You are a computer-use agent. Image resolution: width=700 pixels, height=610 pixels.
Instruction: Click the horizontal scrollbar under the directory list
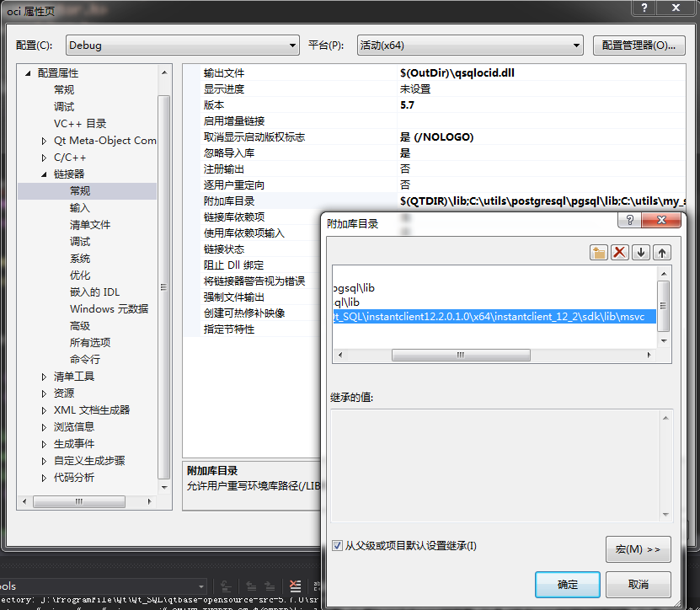click(461, 355)
